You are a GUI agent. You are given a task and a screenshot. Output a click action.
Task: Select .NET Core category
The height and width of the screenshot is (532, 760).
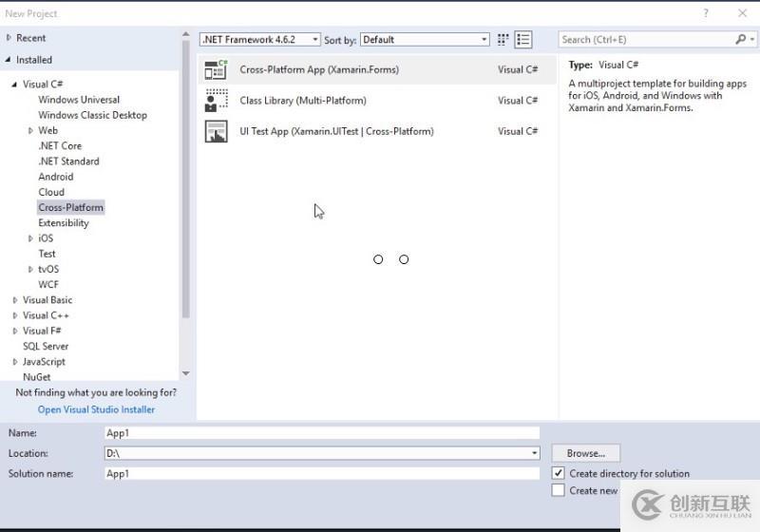(60, 146)
